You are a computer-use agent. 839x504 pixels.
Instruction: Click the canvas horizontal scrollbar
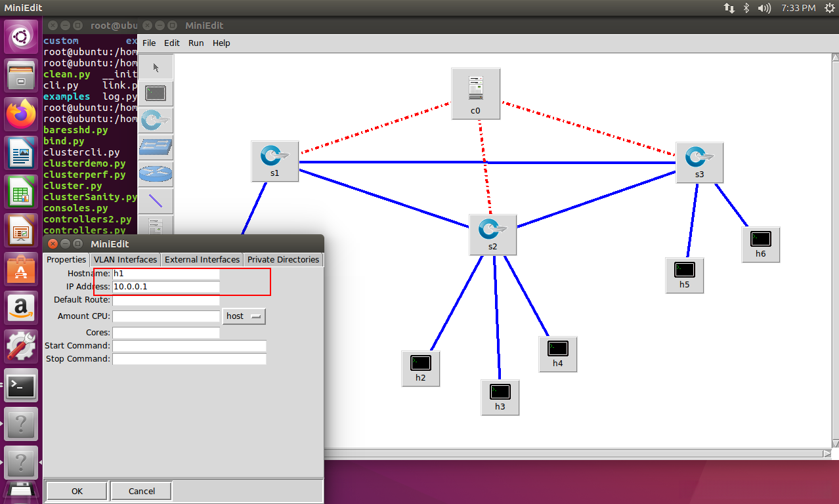[578, 453]
